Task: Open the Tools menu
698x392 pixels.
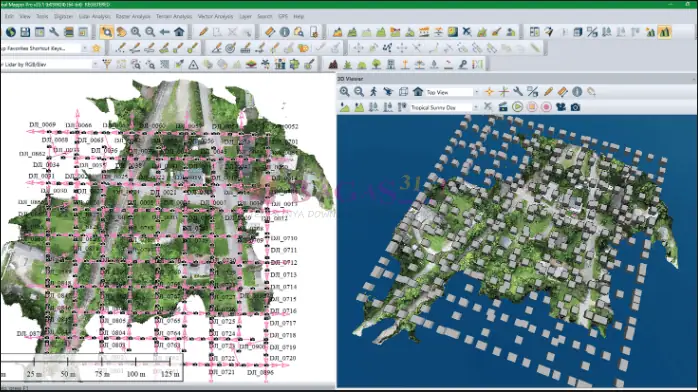Action: coord(42,16)
